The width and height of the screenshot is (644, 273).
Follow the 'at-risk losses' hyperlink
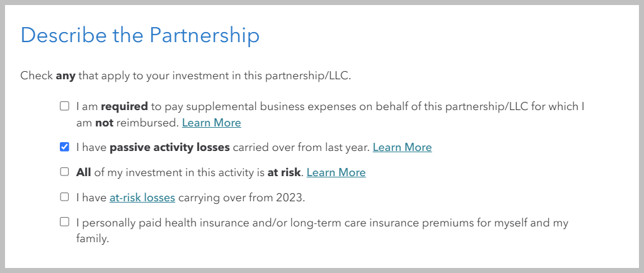[x=142, y=198]
